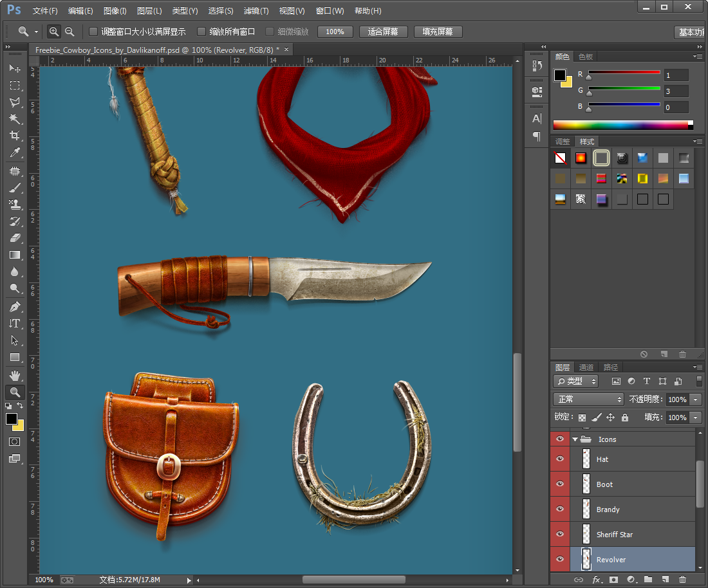Enable resize window to fit checkbox
708x588 pixels.
(x=93, y=32)
